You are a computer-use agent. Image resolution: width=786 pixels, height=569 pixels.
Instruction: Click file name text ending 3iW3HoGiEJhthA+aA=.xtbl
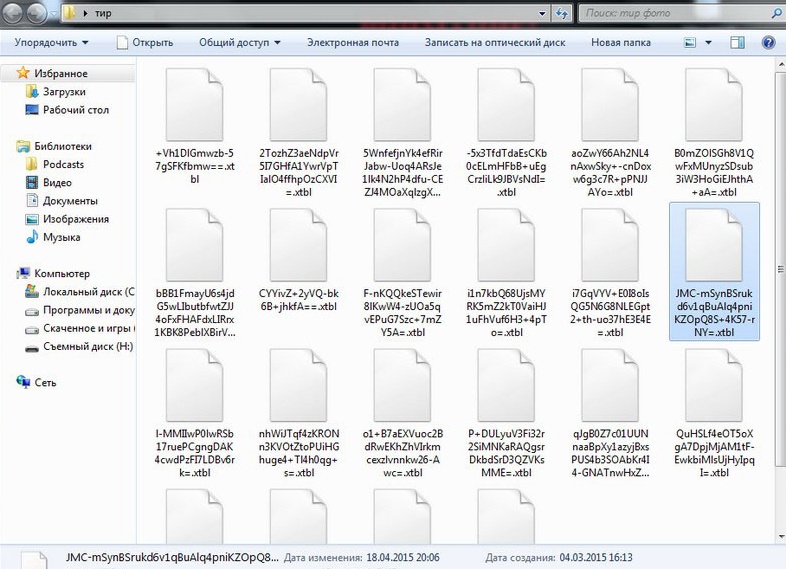pos(714,172)
